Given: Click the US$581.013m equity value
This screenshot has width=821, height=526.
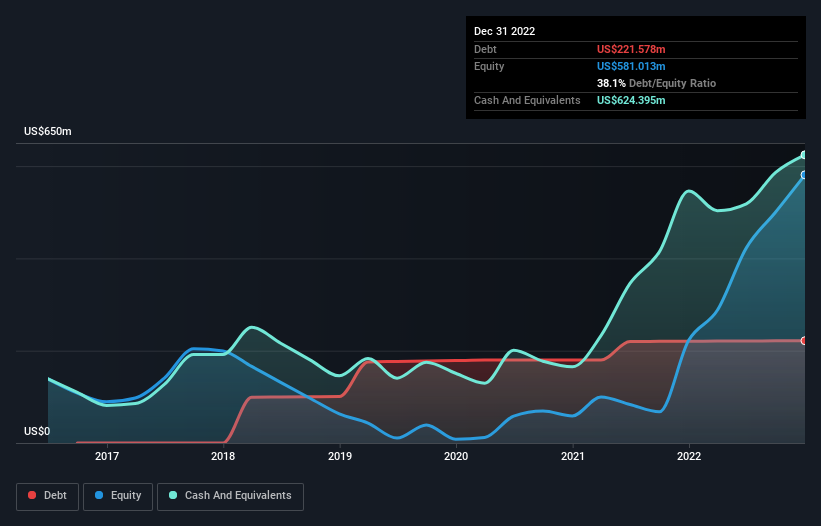Looking at the screenshot, I should [631, 66].
